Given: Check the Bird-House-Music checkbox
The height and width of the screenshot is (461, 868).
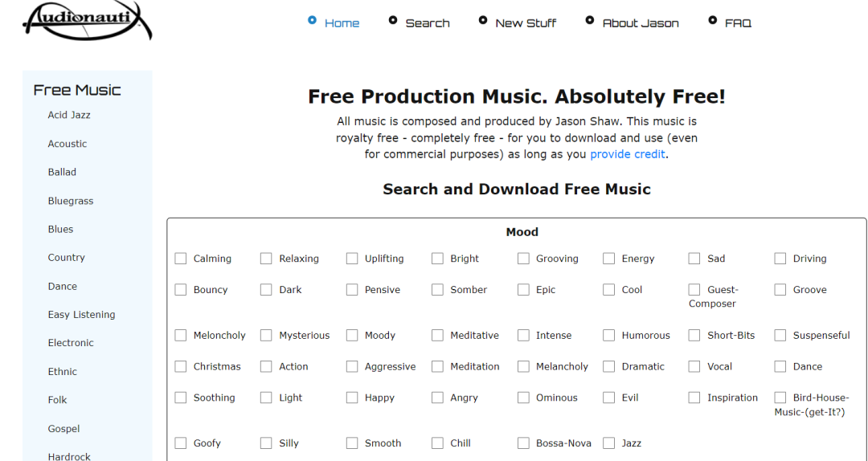Looking at the screenshot, I should [780, 398].
